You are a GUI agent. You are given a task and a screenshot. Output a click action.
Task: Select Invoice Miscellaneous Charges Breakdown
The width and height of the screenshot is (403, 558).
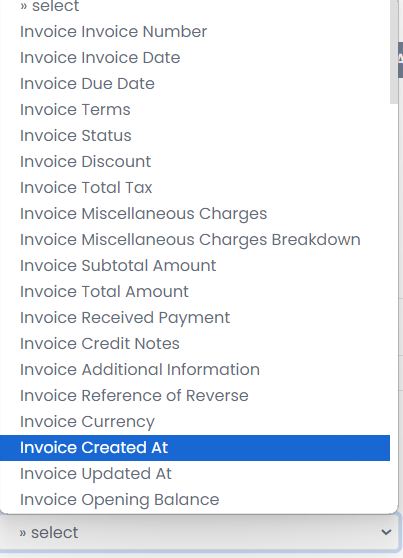tap(195, 239)
